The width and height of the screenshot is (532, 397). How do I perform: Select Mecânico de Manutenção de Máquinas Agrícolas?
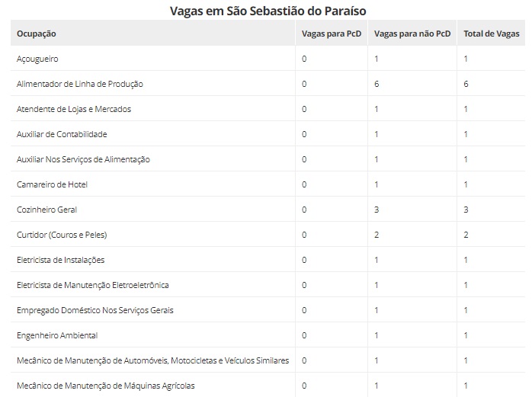pyautogui.click(x=105, y=386)
